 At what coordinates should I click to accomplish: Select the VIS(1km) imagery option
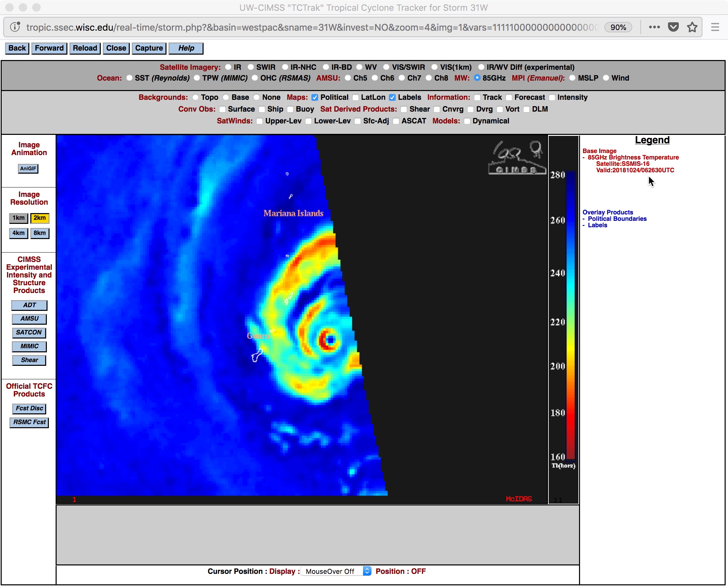point(434,67)
